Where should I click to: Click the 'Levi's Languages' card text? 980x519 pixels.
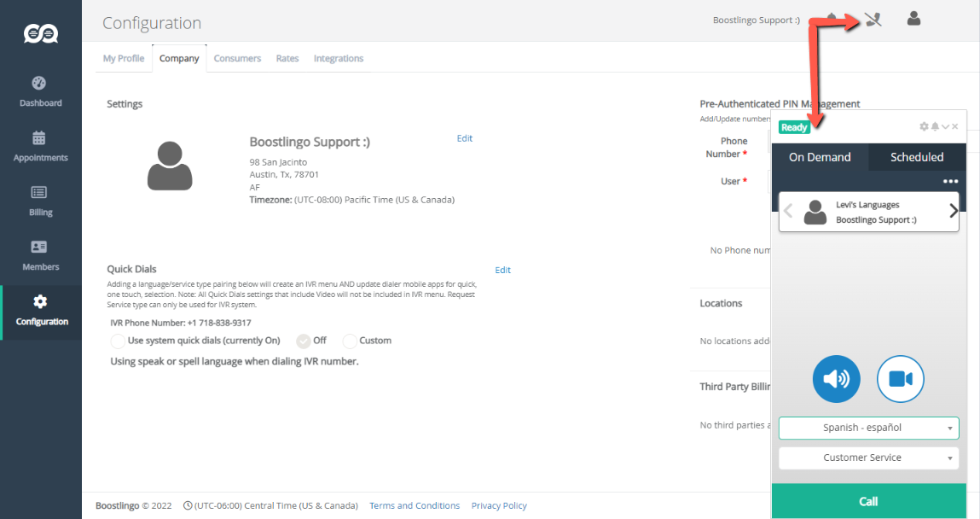867,205
